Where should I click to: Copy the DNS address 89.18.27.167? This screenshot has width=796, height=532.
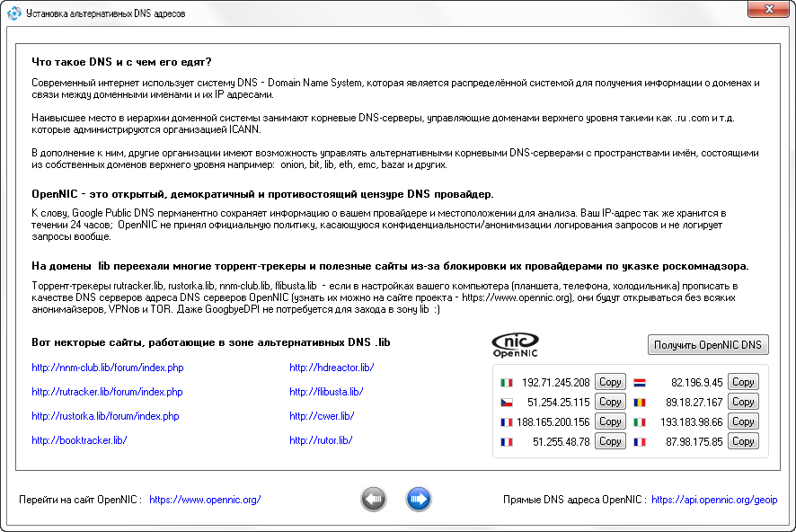click(743, 402)
